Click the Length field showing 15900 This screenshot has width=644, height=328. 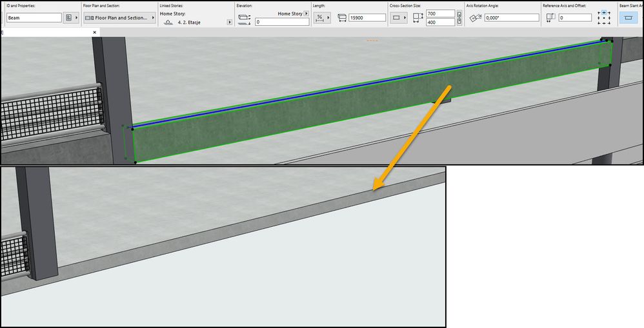pyautogui.click(x=367, y=17)
